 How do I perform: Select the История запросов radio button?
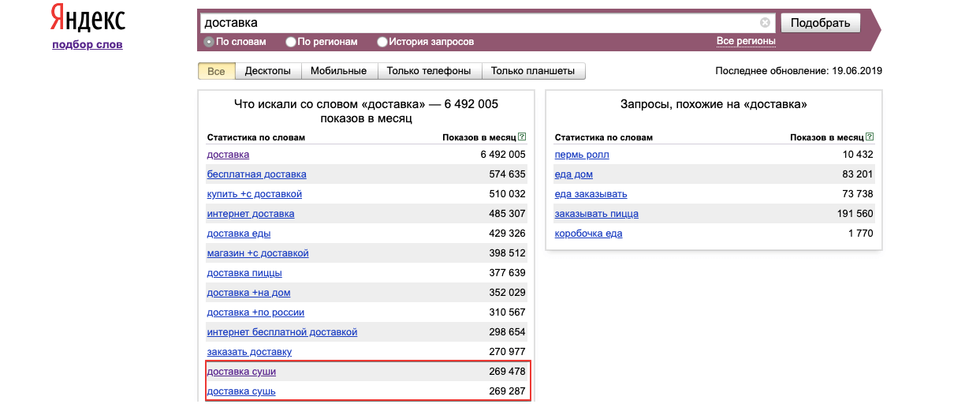(382, 42)
